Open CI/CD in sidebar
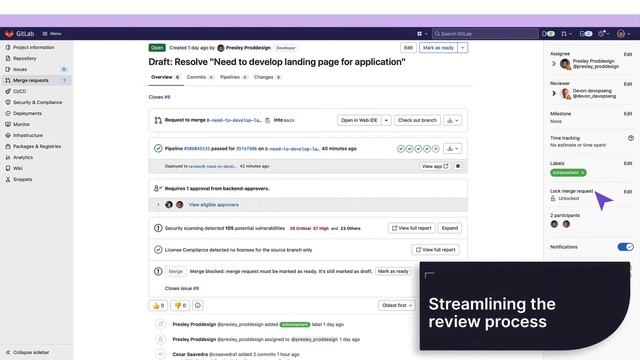 click(x=20, y=91)
